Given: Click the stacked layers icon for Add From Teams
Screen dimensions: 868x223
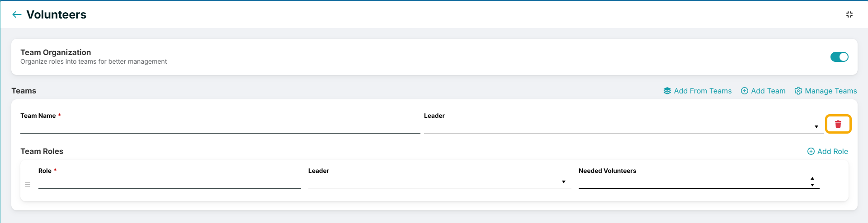Looking at the screenshot, I should coord(667,91).
